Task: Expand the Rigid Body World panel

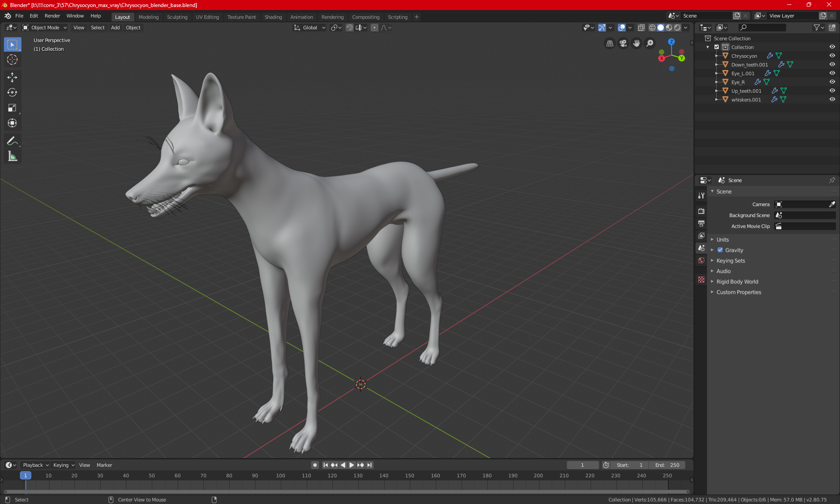Action: [x=737, y=282]
